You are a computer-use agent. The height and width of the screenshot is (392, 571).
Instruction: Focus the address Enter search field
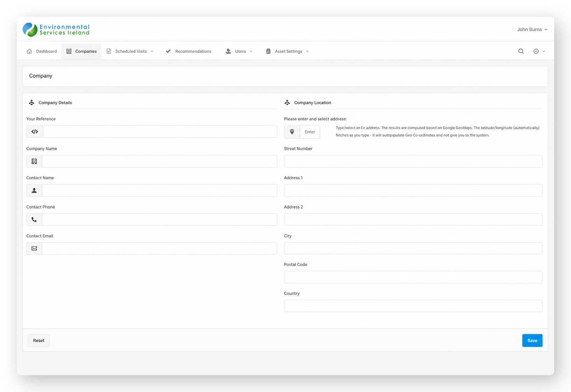tap(310, 132)
